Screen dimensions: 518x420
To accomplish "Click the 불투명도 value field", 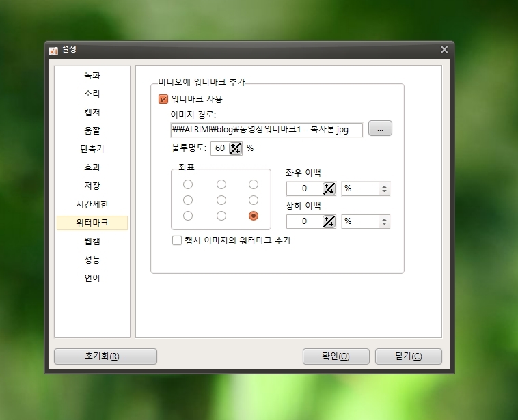I will 219,148.
